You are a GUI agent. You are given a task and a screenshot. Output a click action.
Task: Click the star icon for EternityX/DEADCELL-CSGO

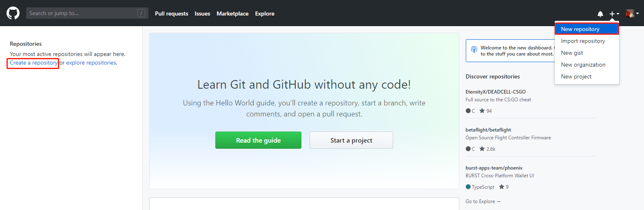482,111
